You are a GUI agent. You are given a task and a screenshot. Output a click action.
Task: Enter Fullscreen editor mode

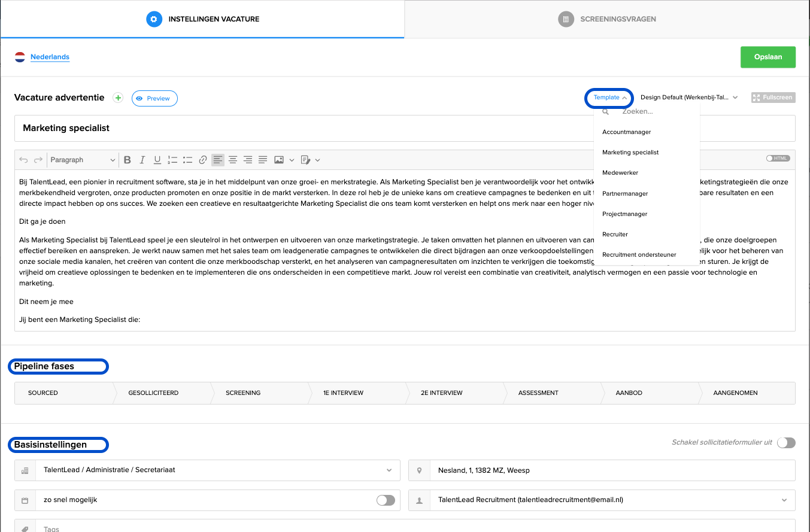pos(773,97)
